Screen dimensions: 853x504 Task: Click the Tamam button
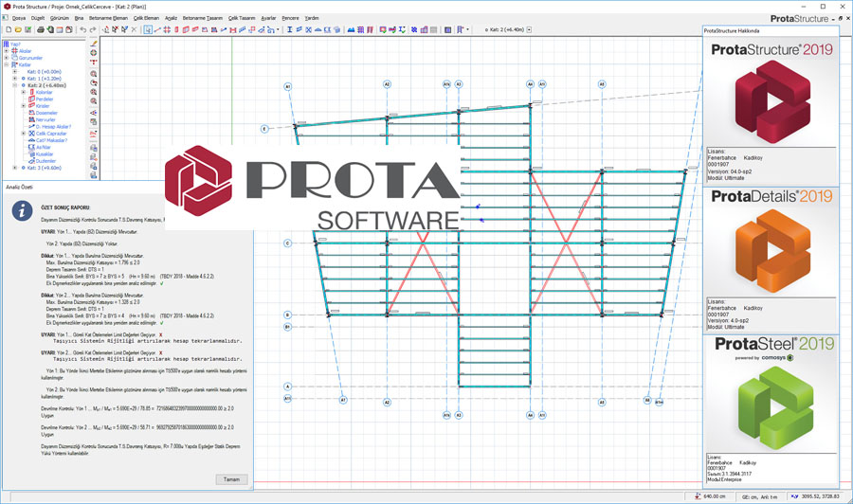pos(232,479)
